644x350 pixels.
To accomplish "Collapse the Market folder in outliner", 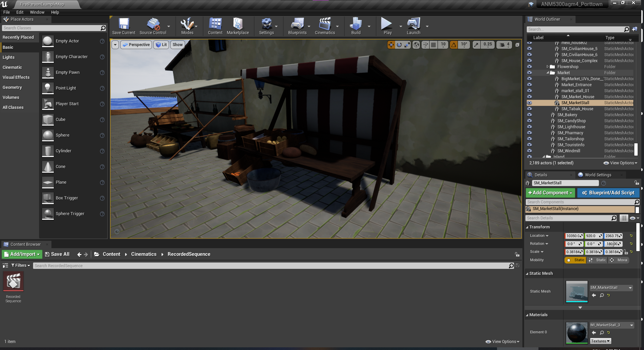I will (547, 73).
